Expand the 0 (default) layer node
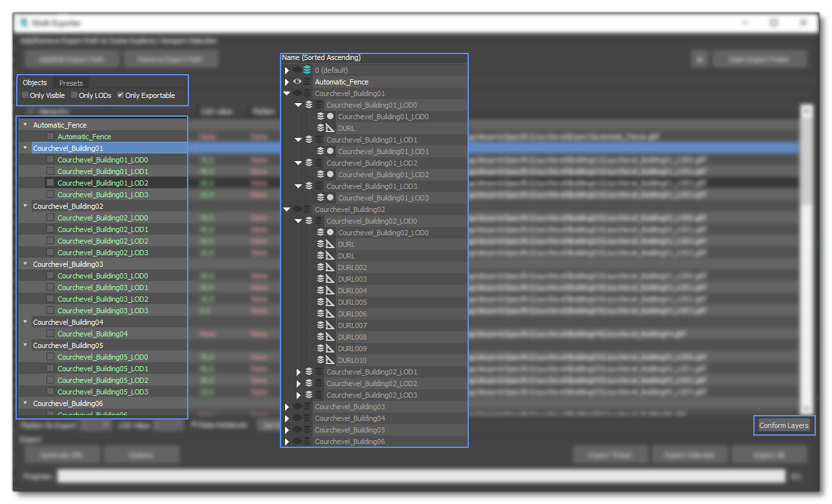This screenshot has width=832, height=504. 287,70
